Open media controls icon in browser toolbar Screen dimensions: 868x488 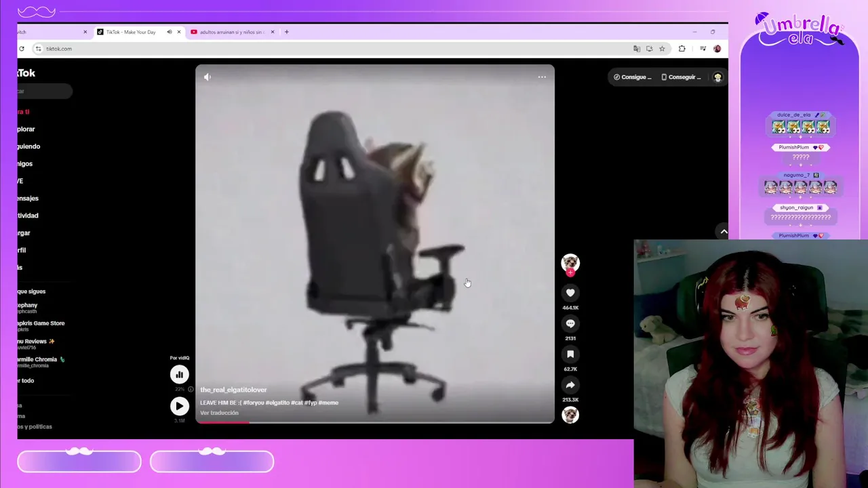click(703, 49)
